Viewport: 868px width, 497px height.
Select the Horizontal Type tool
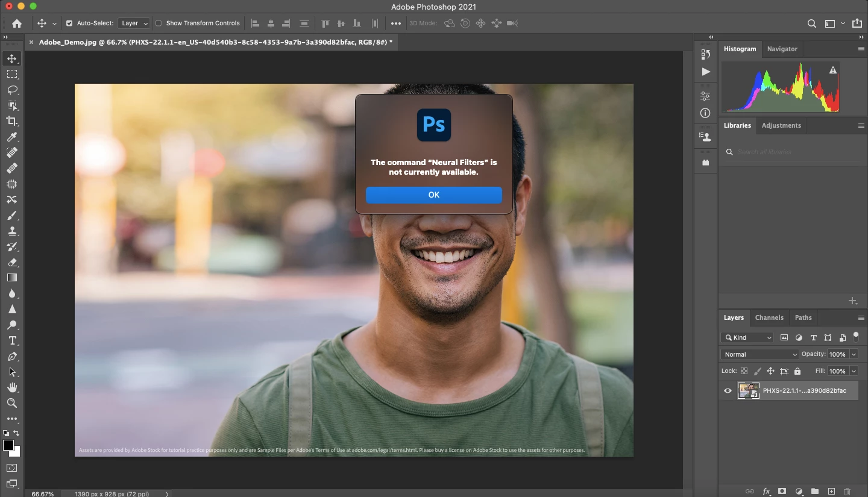12,340
